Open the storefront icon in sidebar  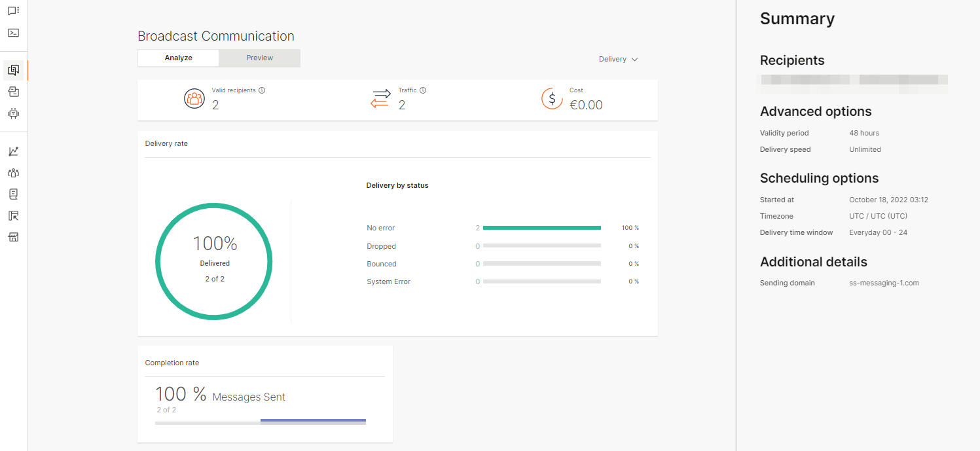(x=13, y=237)
